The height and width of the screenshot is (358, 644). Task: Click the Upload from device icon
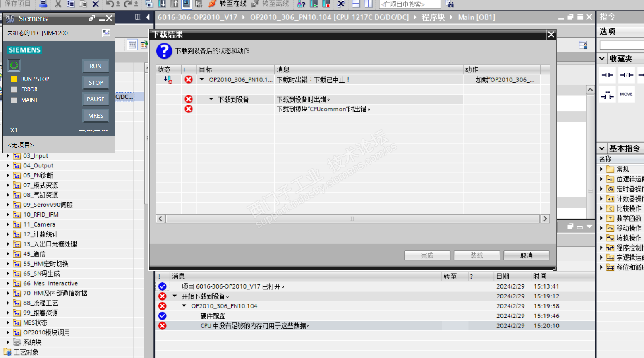[174, 4]
